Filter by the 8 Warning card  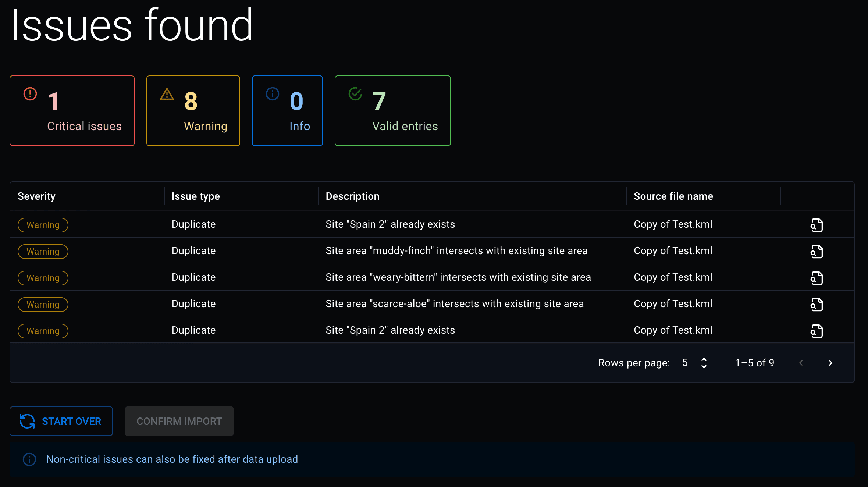[x=193, y=111]
